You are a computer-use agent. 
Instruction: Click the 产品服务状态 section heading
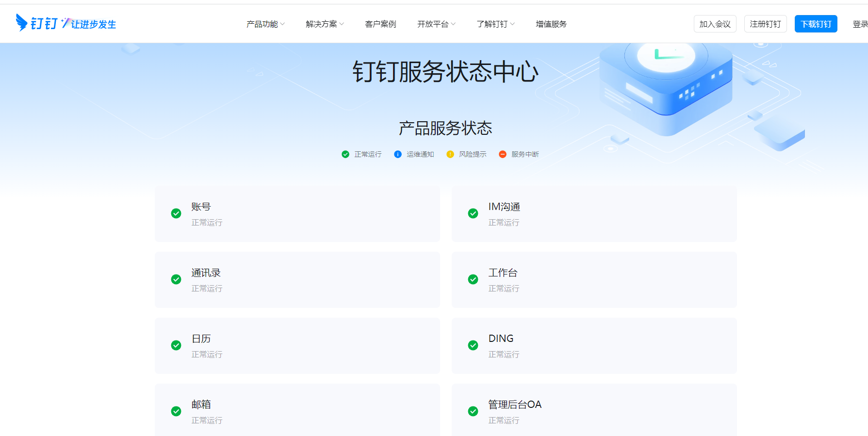(x=445, y=128)
